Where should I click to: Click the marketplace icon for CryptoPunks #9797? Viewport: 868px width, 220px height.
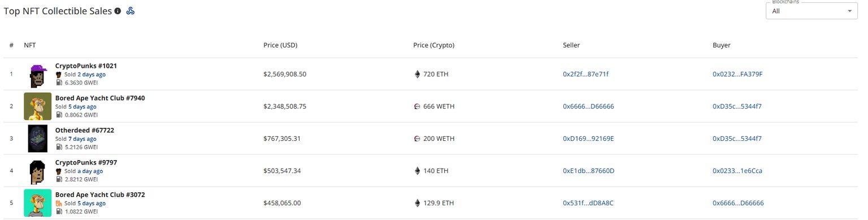coord(58,171)
